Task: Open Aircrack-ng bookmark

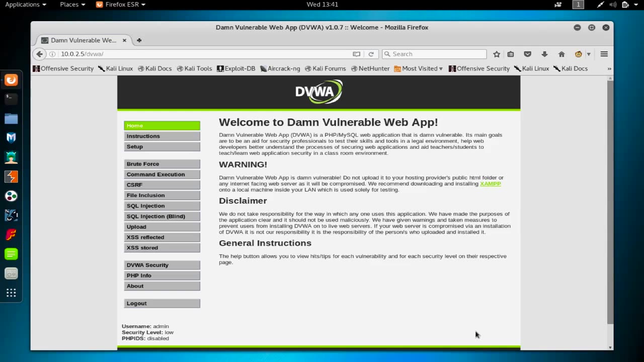Action: (x=280, y=68)
